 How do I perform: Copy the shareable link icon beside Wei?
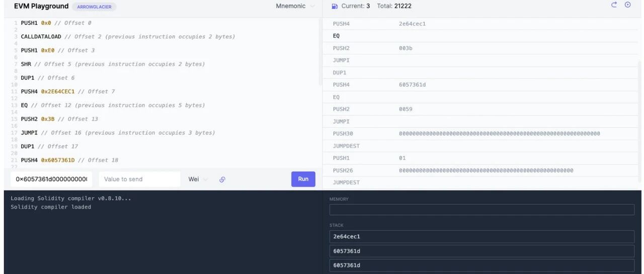[x=222, y=179]
